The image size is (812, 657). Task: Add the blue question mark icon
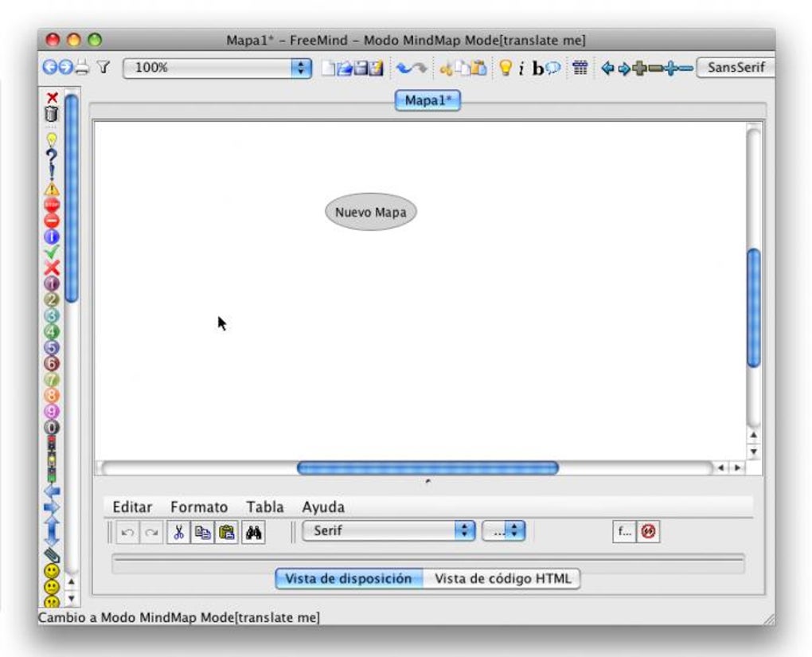(51, 156)
